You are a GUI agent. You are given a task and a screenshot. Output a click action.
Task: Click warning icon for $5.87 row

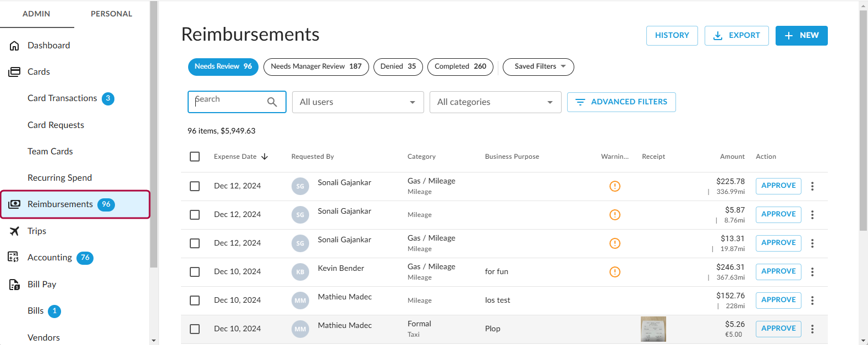[615, 215]
